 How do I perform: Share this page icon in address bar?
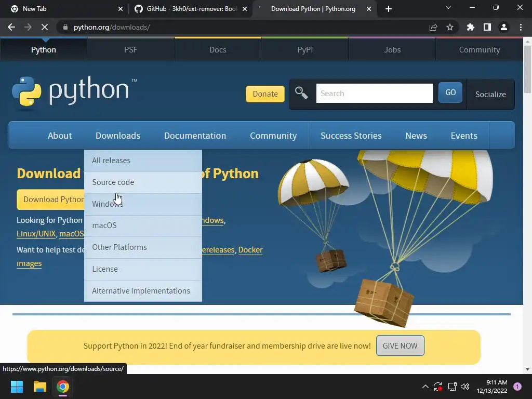click(x=433, y=27)
